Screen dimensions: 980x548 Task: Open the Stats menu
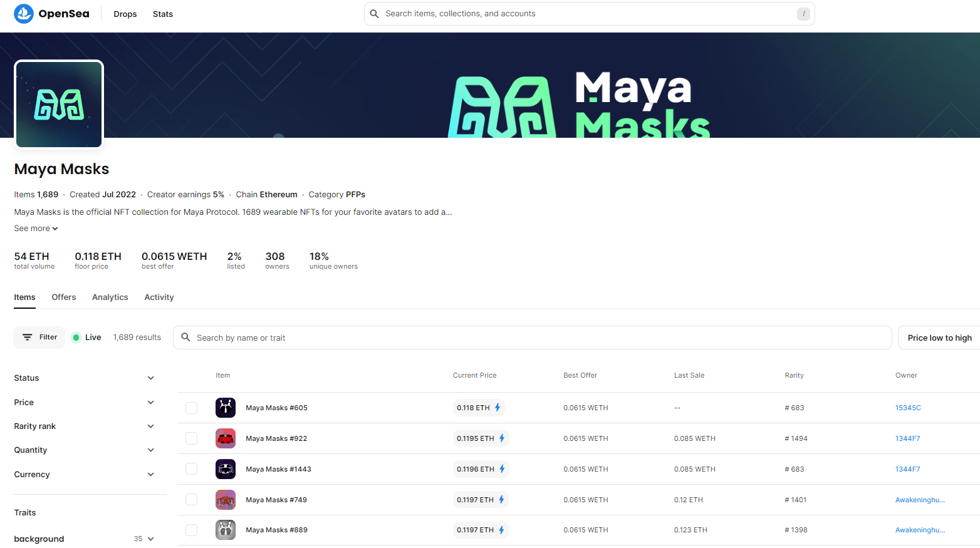pos(162,14)
